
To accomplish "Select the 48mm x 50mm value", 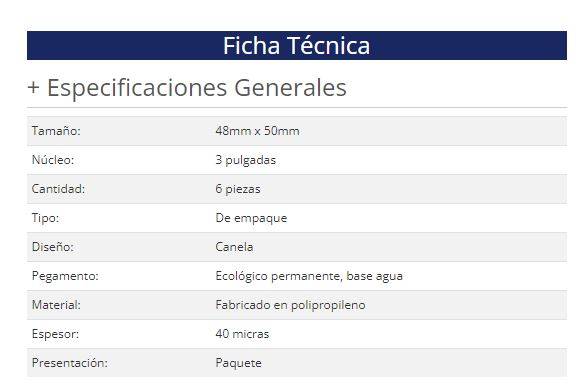I will point(257,131).
